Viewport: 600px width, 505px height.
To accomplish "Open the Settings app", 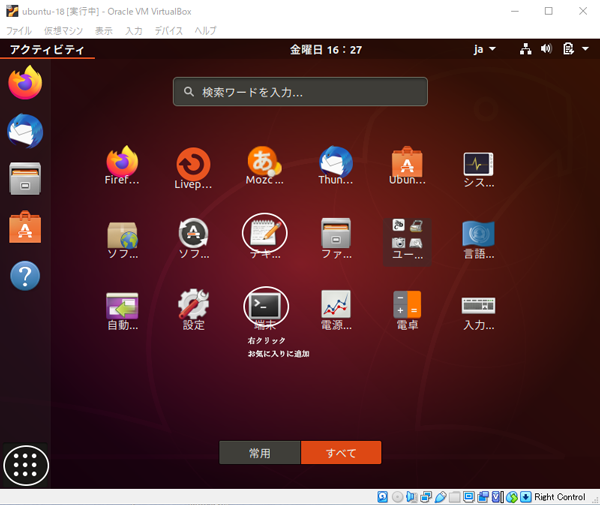I will point(193,310).
